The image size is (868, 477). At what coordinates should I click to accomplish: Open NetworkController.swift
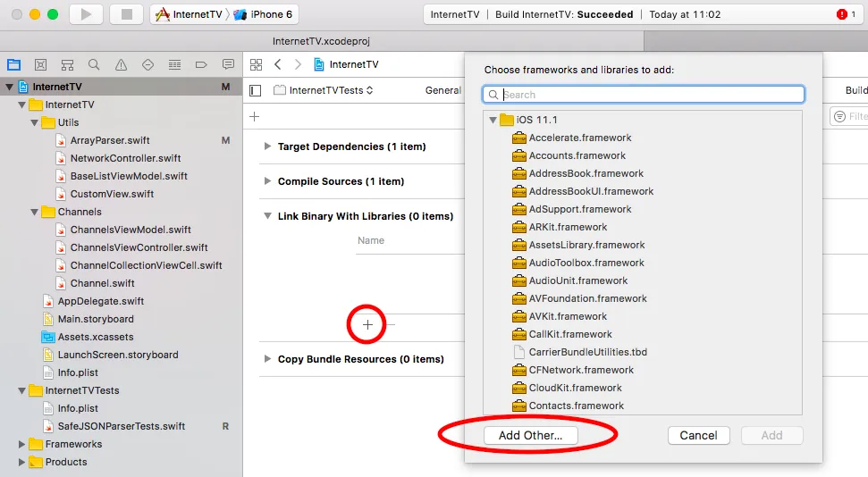(x=125, y=158)
